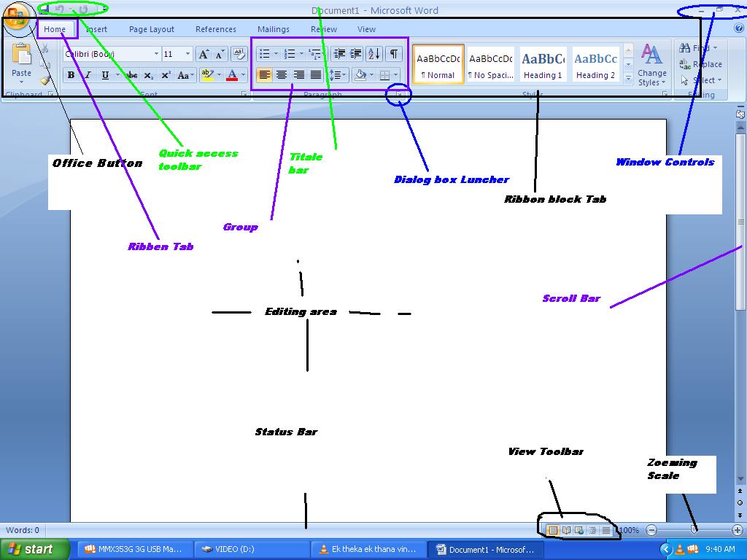Toggle bold formatting in the Font group
Screen dimensions: 747x560
71,75
